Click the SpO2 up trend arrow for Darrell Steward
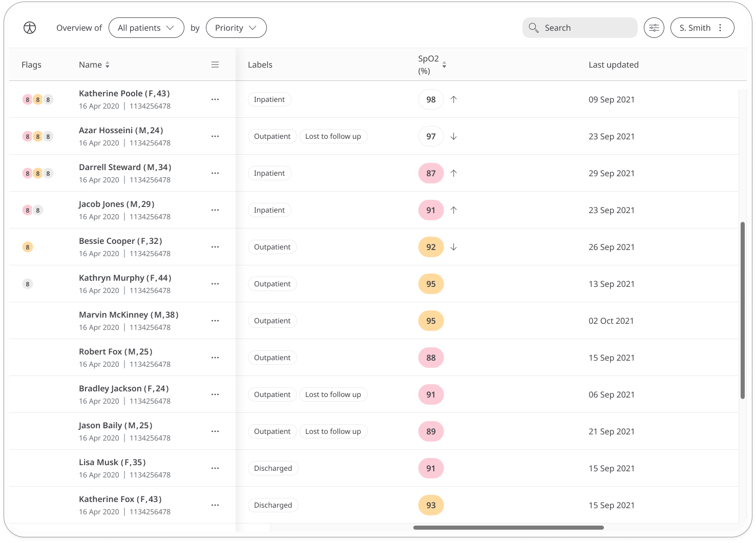The height and width of the screenshot is (543, 756). [454, 173]
